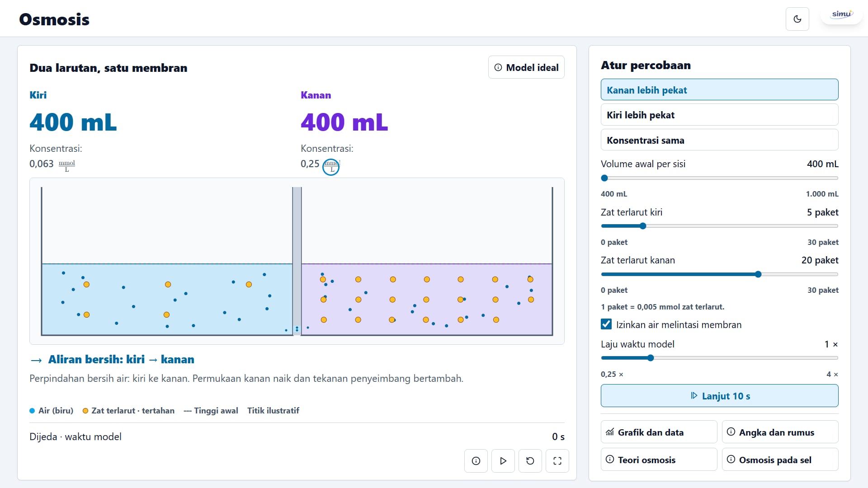This screenshot has height=488, width=868.
Task: Open the Model ideal info
Action: pos(526,67)
